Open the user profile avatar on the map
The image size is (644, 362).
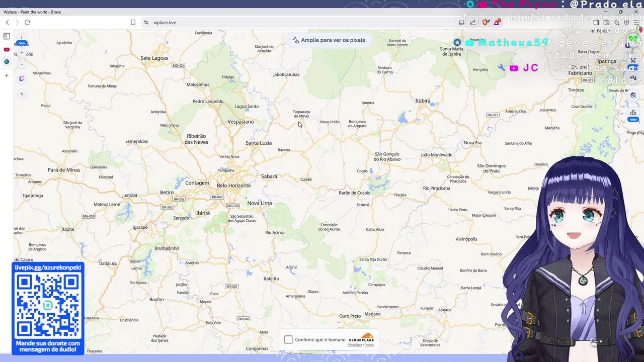[x=633, y=39]
